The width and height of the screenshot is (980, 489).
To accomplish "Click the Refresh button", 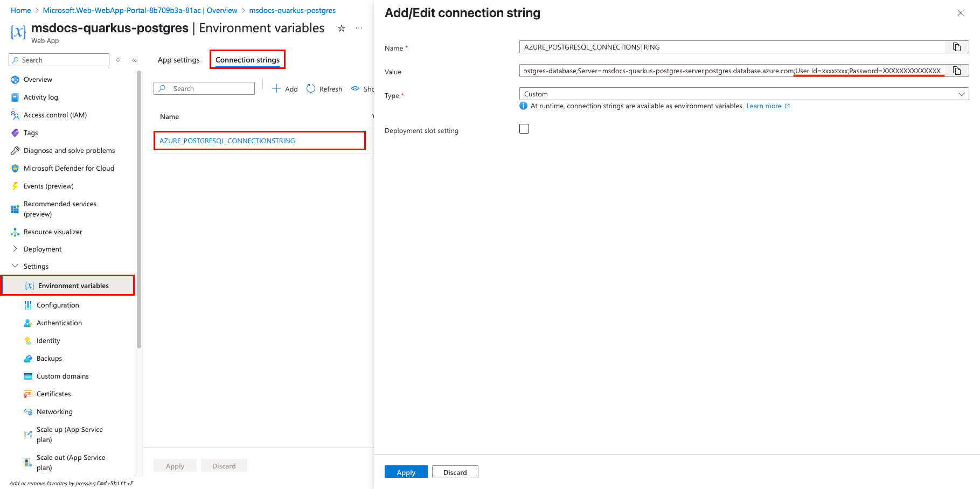I will pos(324,89).
